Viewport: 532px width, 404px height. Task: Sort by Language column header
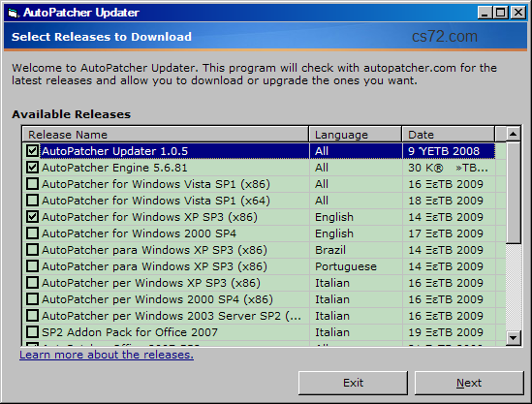[356, 135]
